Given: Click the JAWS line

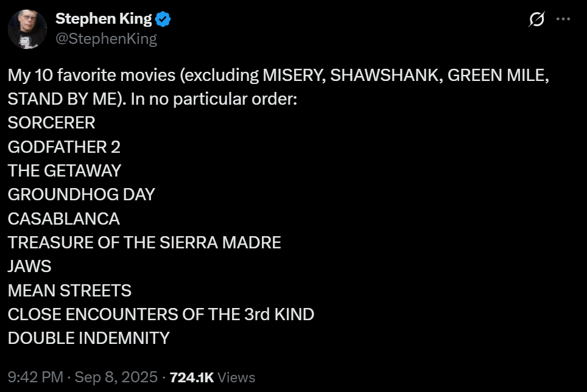Looking at the screenshot, I should (29, 266).
